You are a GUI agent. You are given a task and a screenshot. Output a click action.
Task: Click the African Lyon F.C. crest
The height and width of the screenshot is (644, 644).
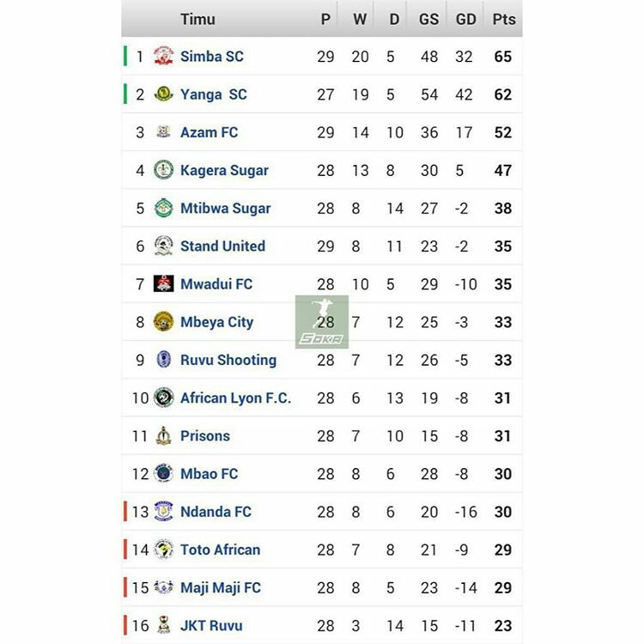pyautogui.click(x=163, y=398)
